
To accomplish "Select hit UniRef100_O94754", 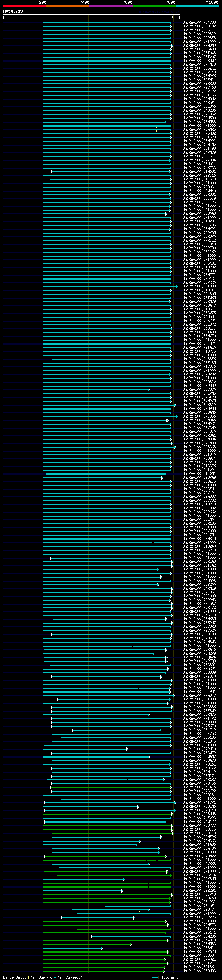I will pos(199,535).
